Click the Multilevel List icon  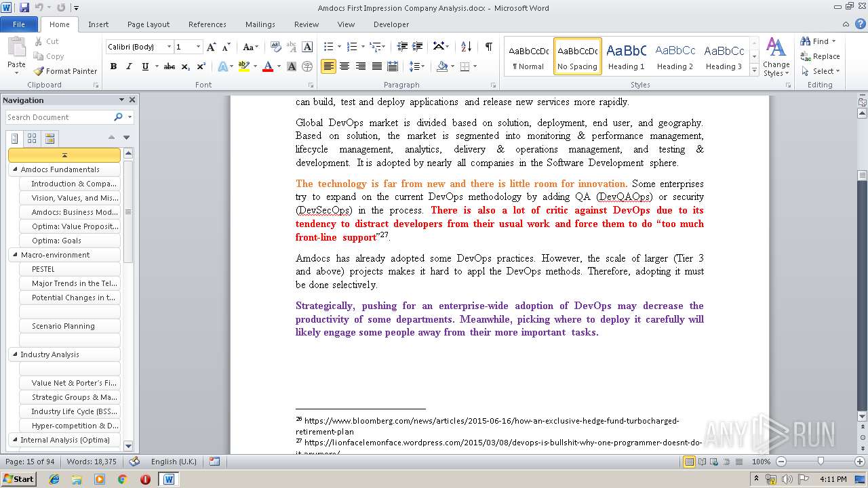coord(375,47)
